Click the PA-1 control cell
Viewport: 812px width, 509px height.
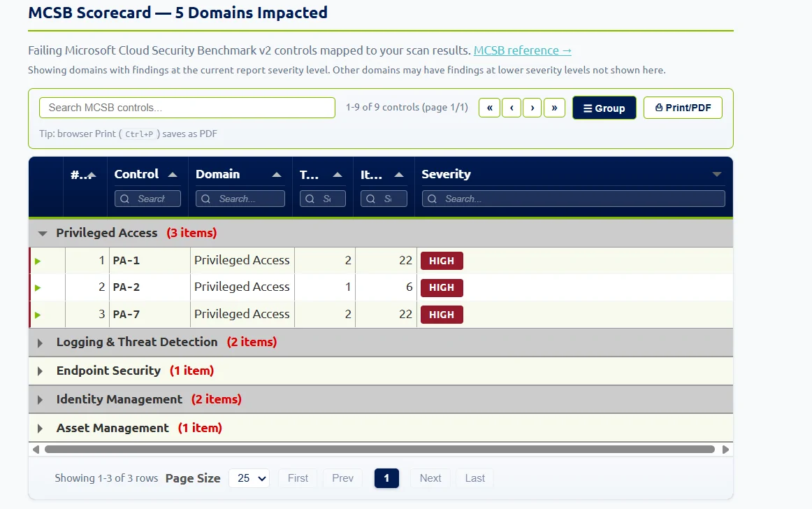coord(150,261)
